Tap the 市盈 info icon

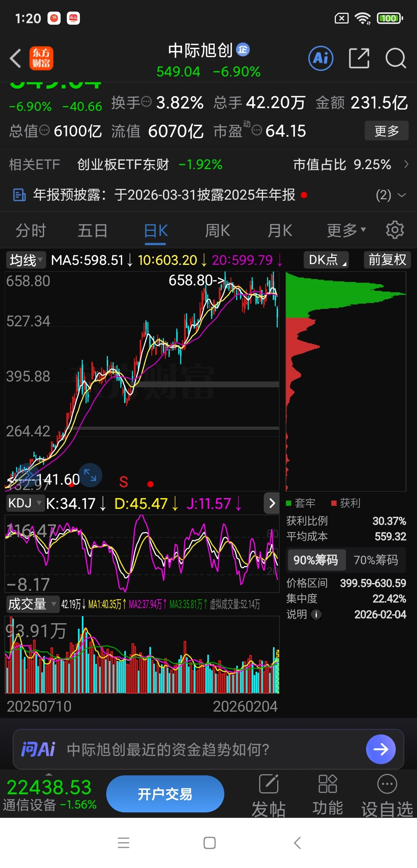pos(257,130)
